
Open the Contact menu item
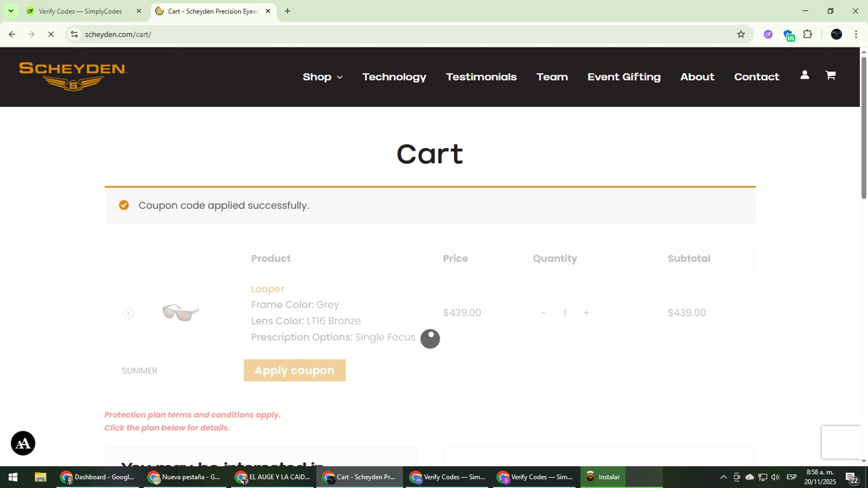(756, 77)
